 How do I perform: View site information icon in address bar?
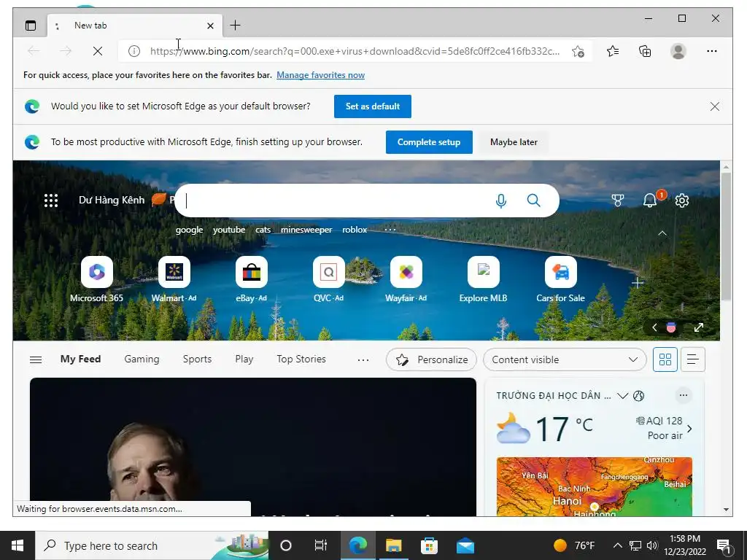click(134, 51)
